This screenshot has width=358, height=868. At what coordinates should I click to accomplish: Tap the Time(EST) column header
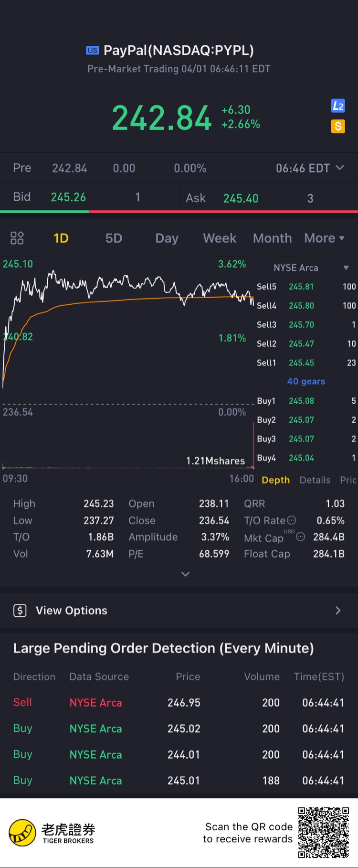319,676
